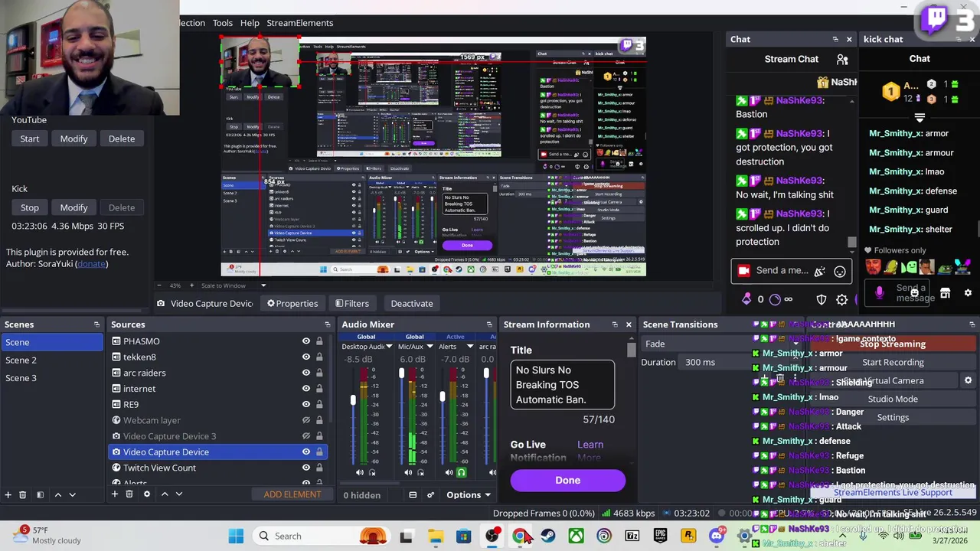
Task: Open Twitch chat shield mod icon
Action: pos(822,299)
